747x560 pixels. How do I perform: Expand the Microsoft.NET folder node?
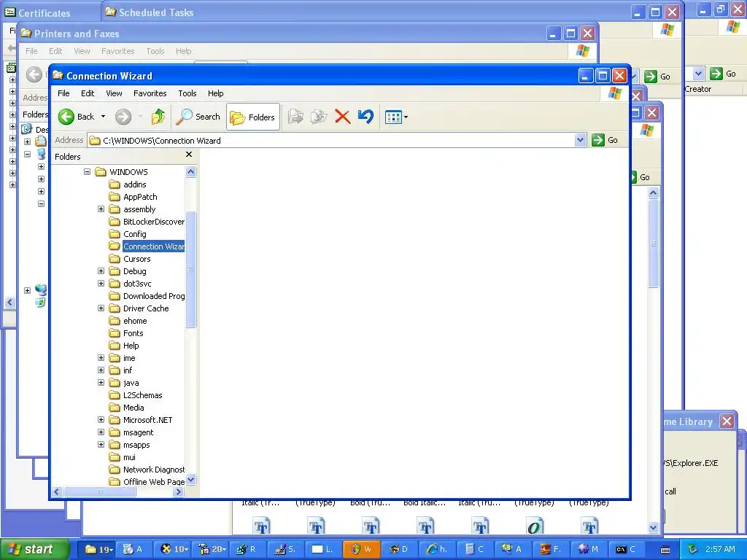pyautogui.click(x=101, y=419)
